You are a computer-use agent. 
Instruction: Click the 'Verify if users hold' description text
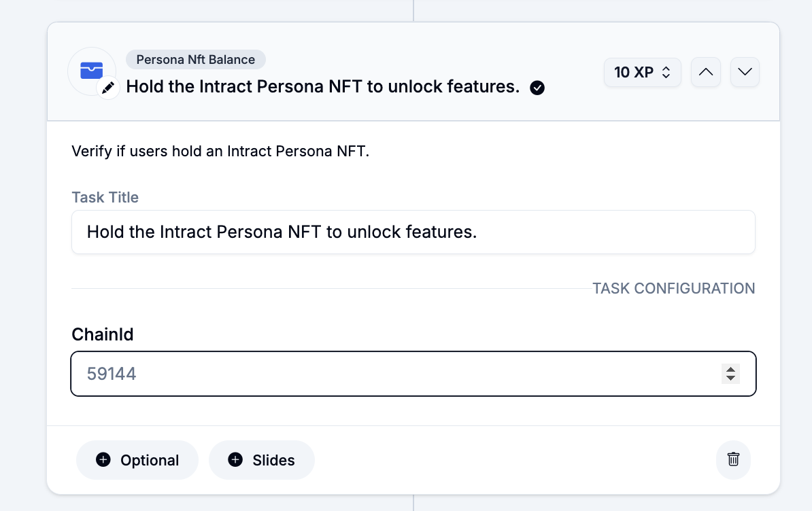pyautogui.click(x=220, y=151)
